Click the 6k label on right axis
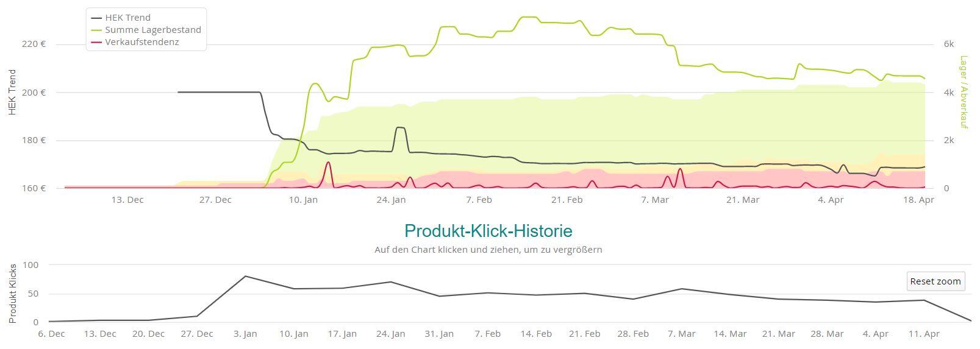 pos(948,44)
